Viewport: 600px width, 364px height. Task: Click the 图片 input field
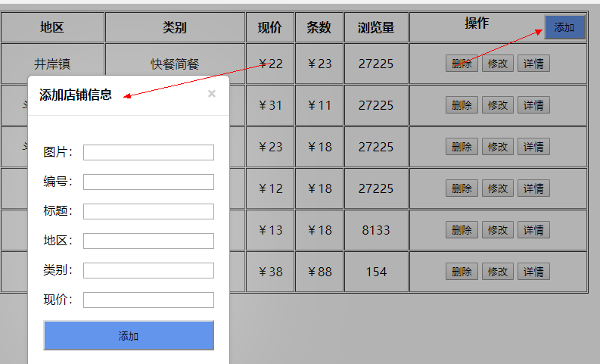tap(148, 152)
